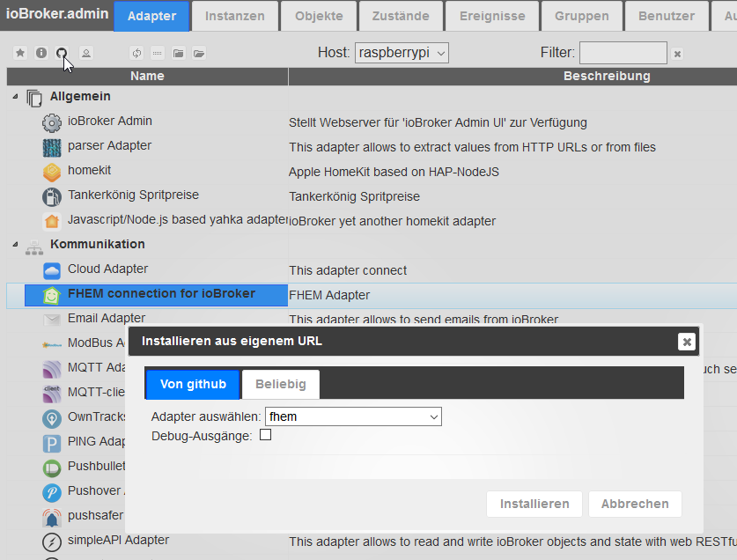The width and height of the screenshot is (737, 560).
Task: Enable the Debug-Ausgänge checkbox
Action: pos(266,435)
